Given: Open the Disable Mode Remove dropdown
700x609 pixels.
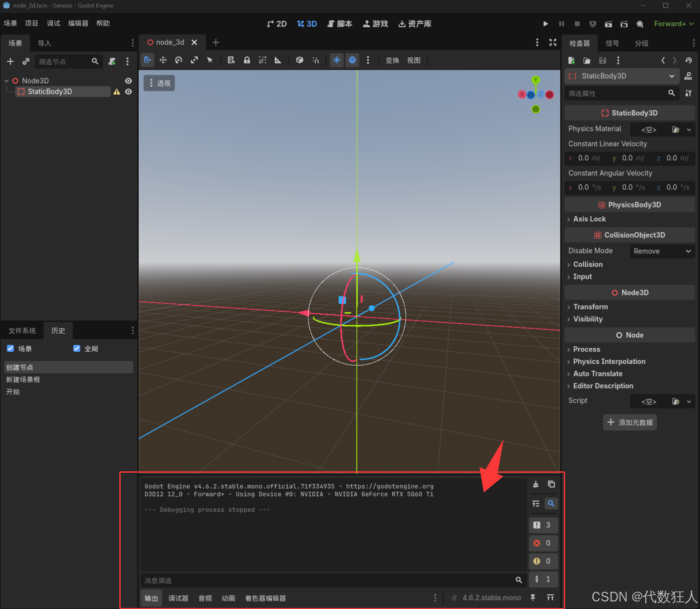Looking at the screenshot, I should pos(662,251).
